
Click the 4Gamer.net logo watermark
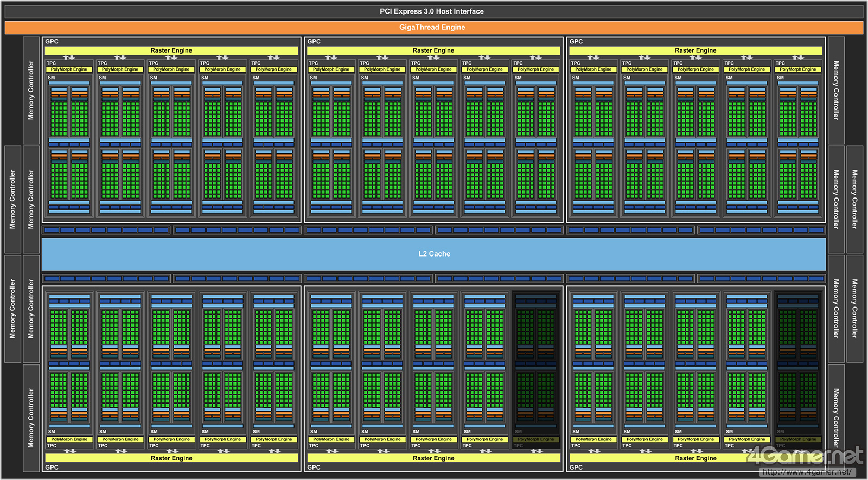(x=805, y=456)
